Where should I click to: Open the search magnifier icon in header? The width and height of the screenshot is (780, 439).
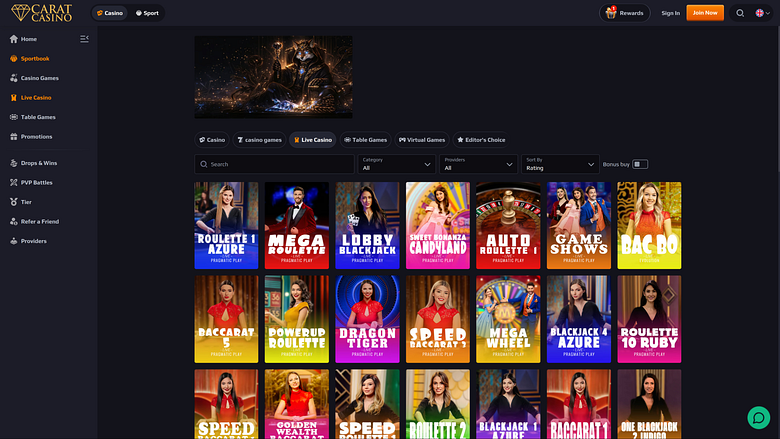tap(740, 13)
